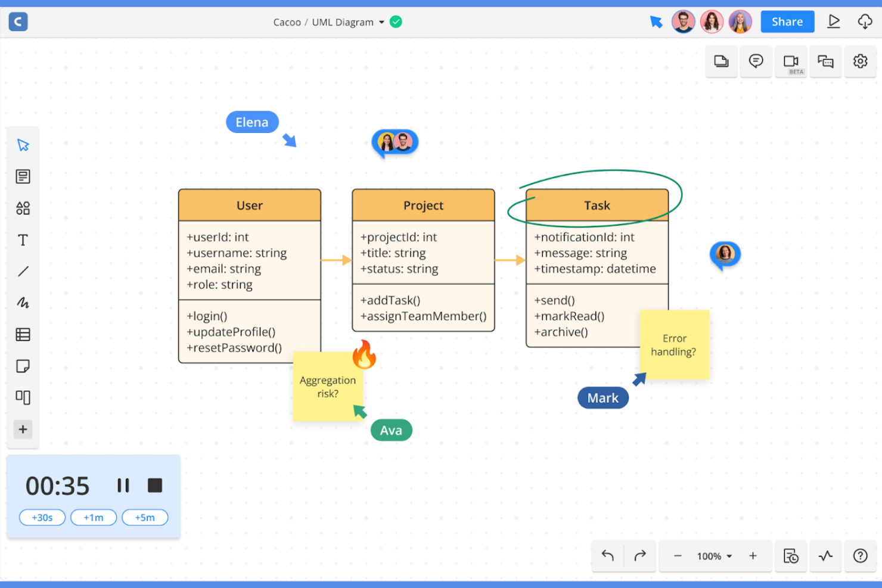Open the zoom level dropdown showing 100%
882x588 pixels.
pos(713,556)
